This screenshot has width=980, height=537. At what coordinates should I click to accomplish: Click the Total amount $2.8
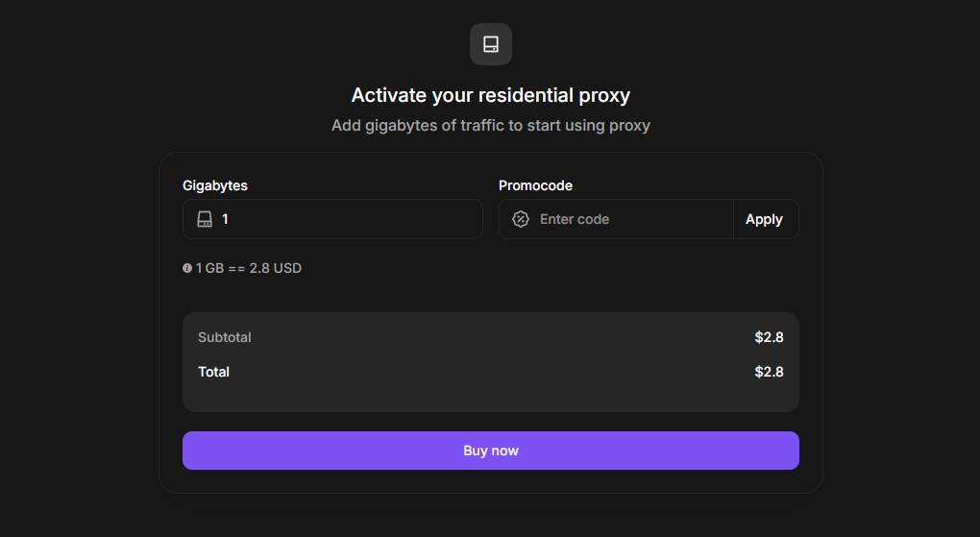[769, 372]
